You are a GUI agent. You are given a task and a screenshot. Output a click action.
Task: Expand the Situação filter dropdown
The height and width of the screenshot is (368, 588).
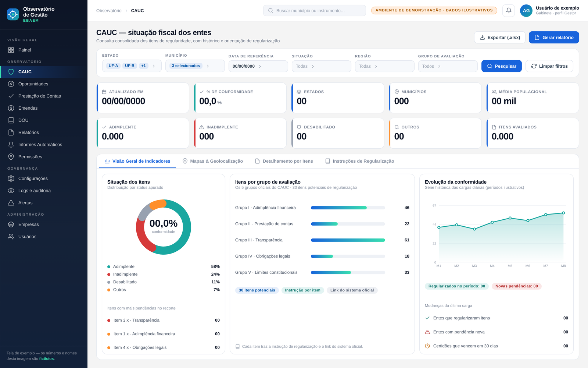tap(322, 66)
